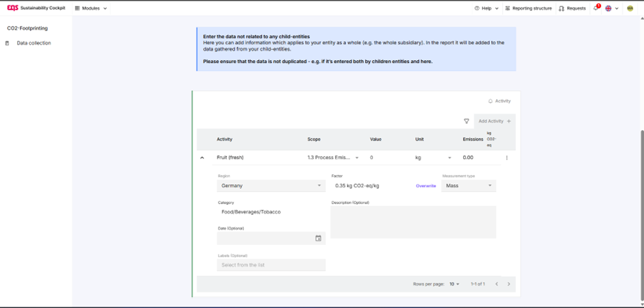Click the Food/Beverages/Tobacco category value
Image resolution: width=644 pixels, height=308 pixels.
251,212
